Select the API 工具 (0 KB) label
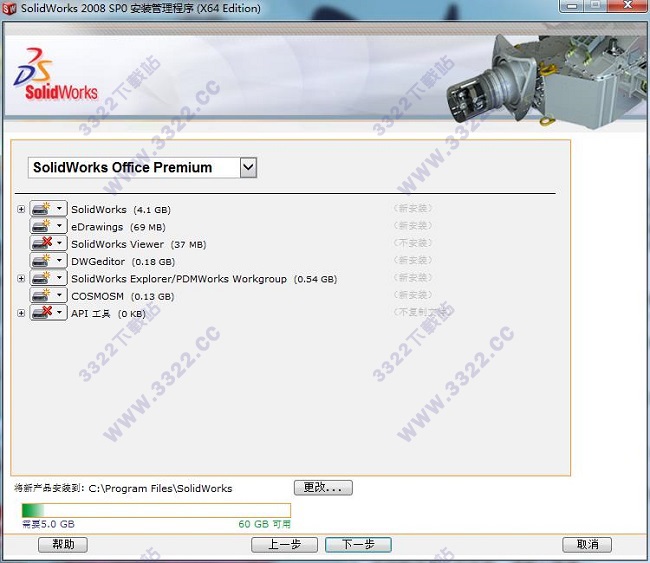Viewport: 650px width, 563px height. pyautogui.click(x=108, y=314)
